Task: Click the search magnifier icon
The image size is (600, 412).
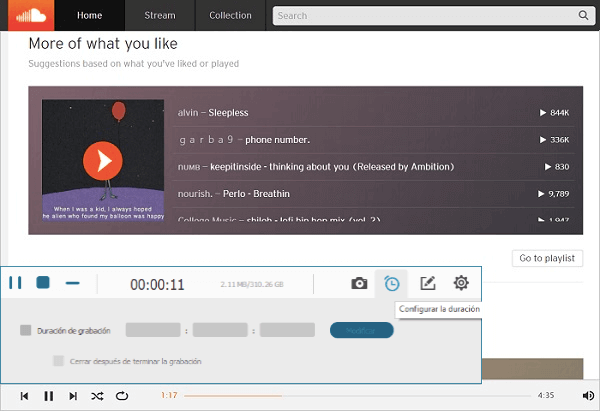Action: [x=583, y=15]
